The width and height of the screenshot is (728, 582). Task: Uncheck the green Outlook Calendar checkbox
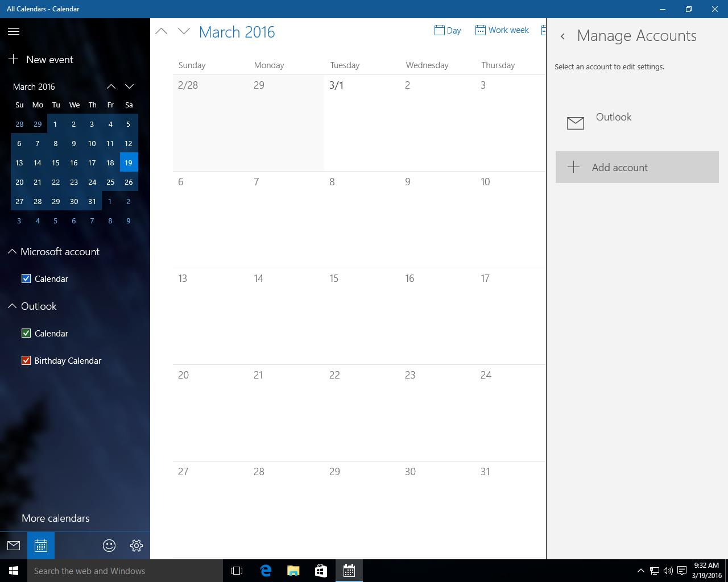coord(26,333)
